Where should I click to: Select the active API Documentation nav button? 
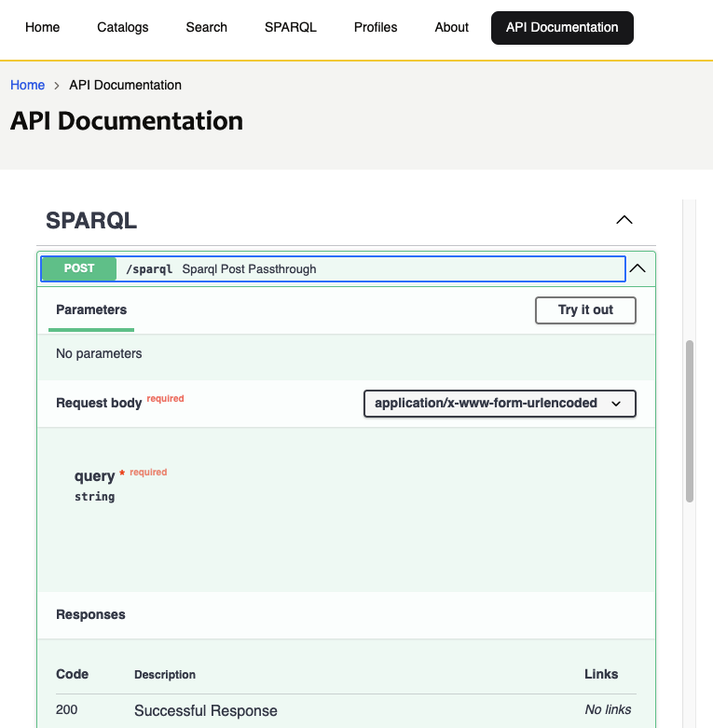(x=562, y=28)
